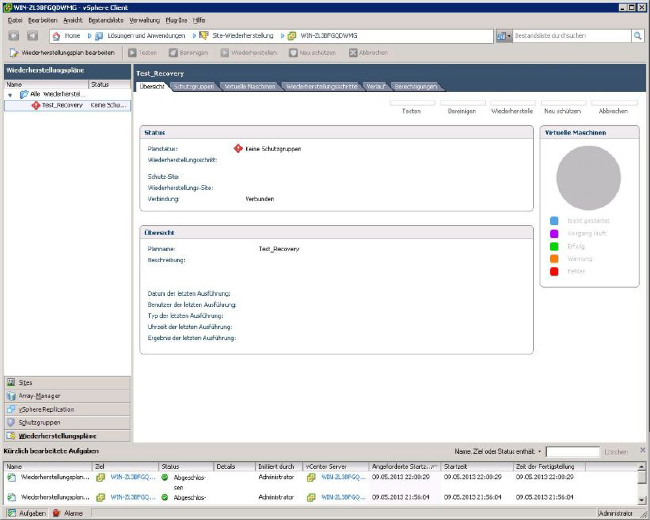The width and height of the screenshot is (650, 520).
Task: Click Wiederherstellungsplan bearbeiten toolbar button
Action: [x=64, y=52]
